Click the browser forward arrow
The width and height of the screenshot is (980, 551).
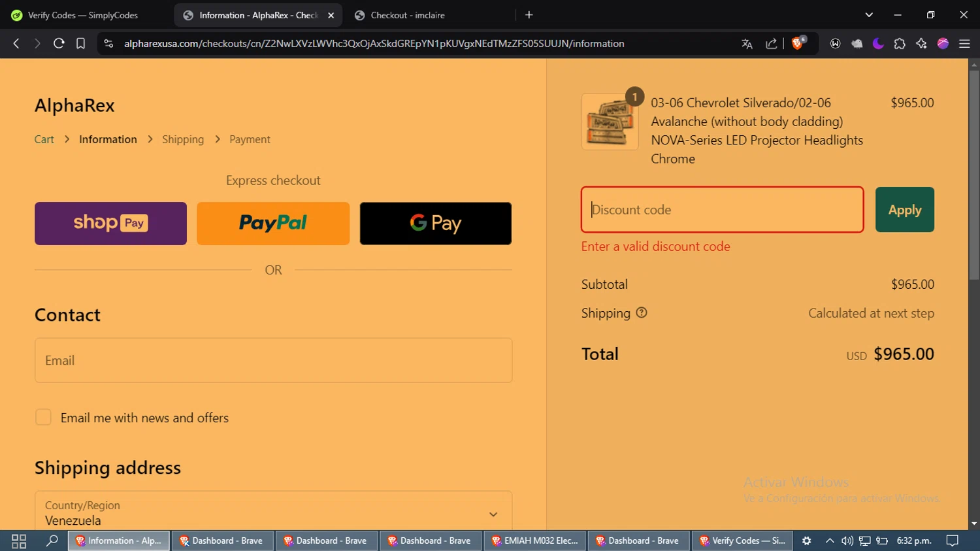coord(37,44)
